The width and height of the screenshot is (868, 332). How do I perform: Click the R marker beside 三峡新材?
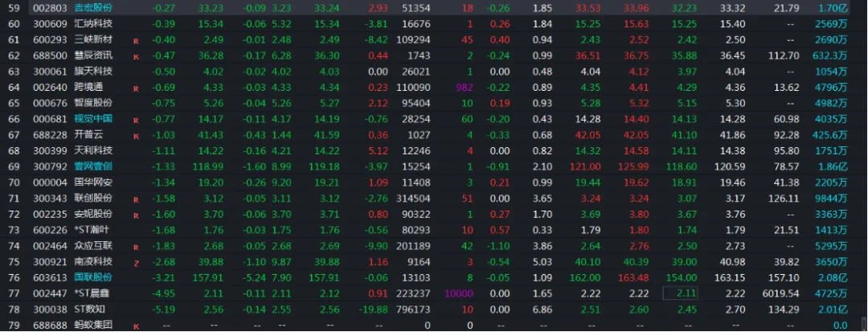coord(136,41)
